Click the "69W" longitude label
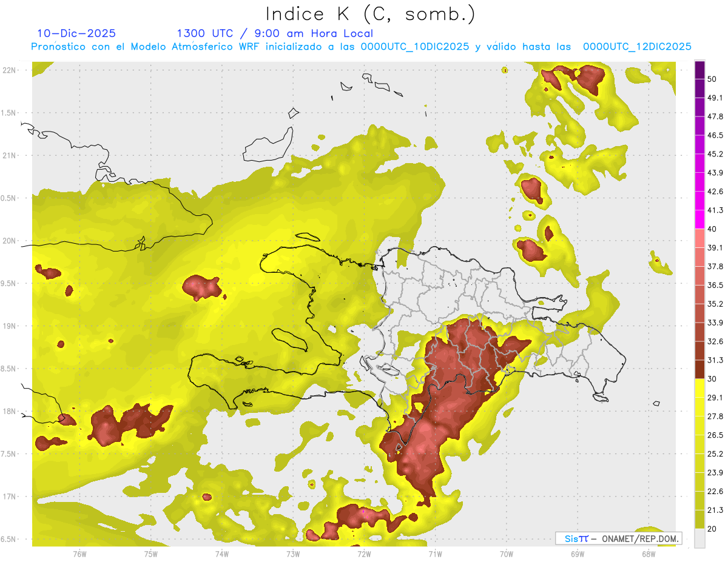728x562 pixels. click(x=577, y=554)
